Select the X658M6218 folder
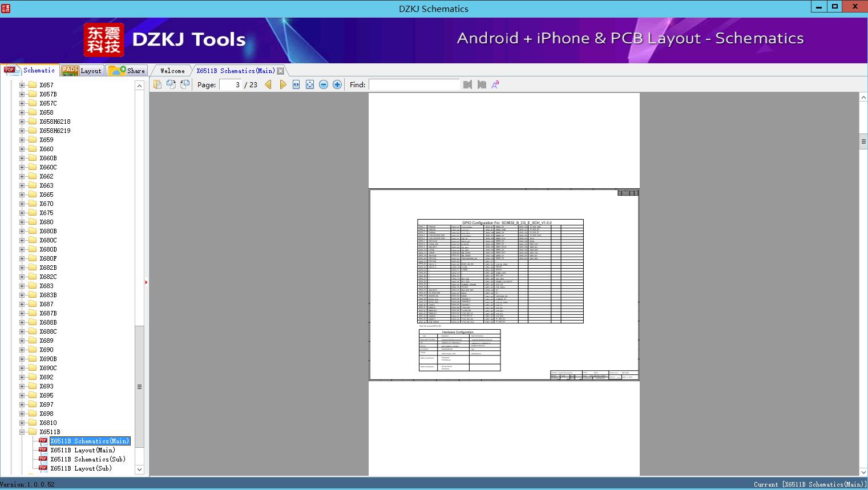The width and height of the screenshot is (868, 490). click(55, 122)
